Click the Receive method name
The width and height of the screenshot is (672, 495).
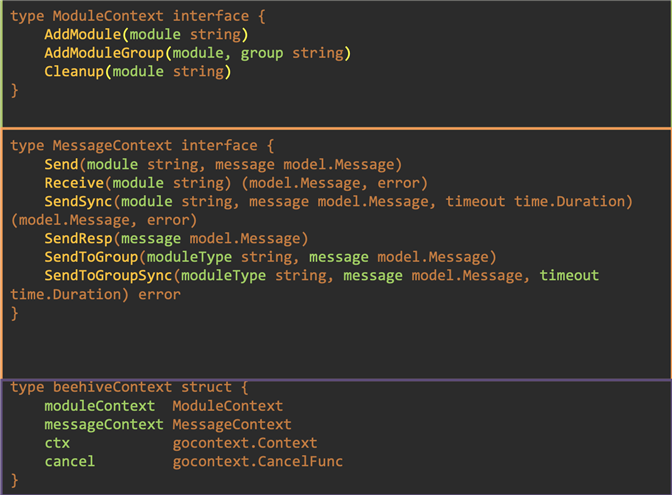(74, 183)
